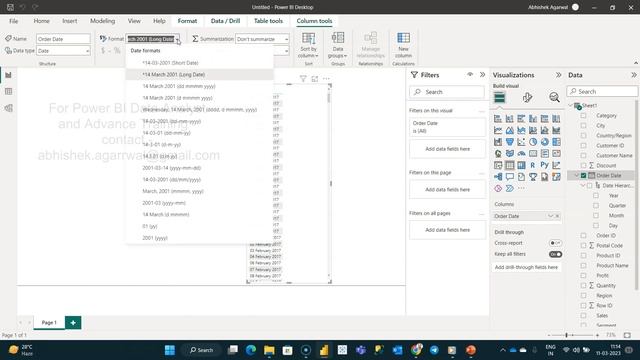Image resolution: width=640 pixels, height=360 pixels.
Task: Switch to the Home ribbon tab
Action: [x=41, y=21]
